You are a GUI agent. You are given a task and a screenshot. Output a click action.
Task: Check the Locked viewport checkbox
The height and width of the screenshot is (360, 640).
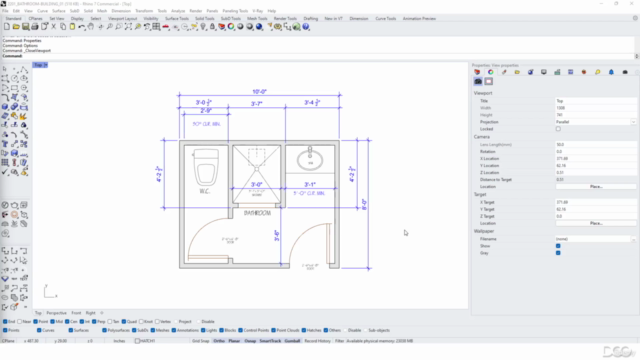[x=558, y=129]
